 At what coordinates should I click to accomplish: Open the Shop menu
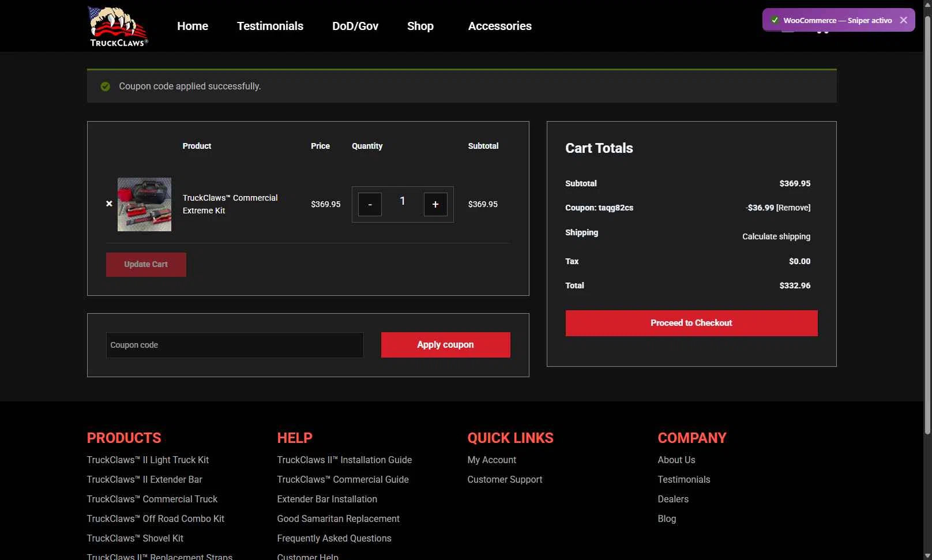420,26
